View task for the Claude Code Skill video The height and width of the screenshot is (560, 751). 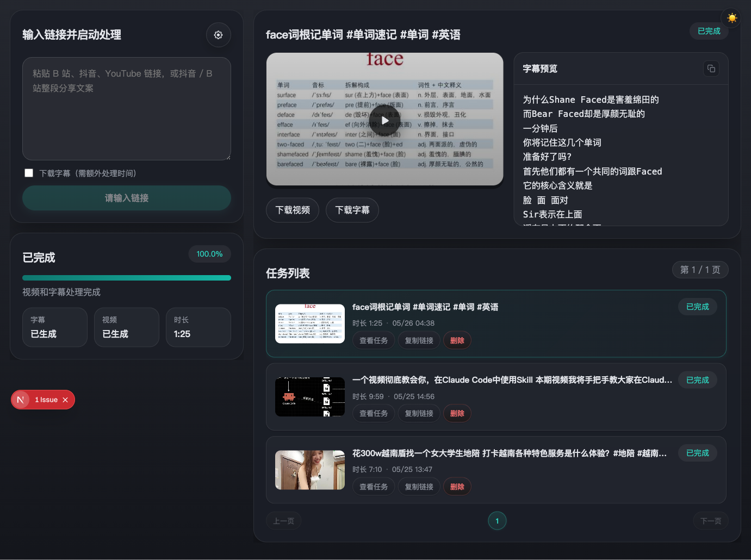click(374, 413)
